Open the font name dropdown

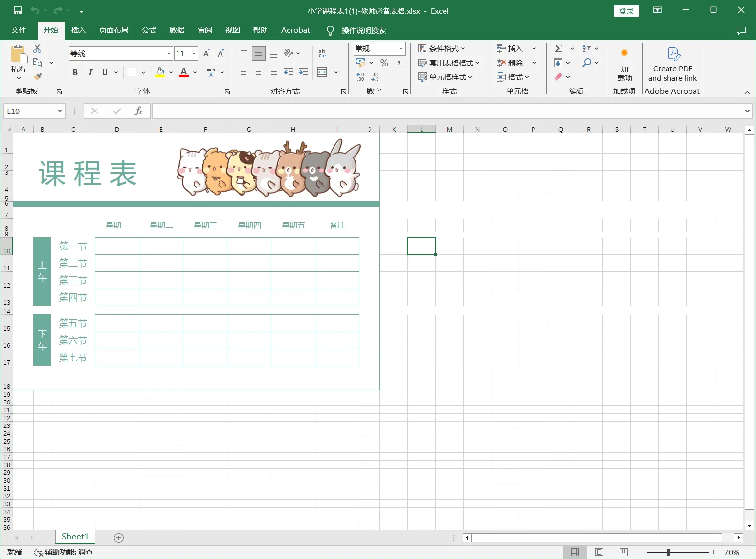pos(169,54)
